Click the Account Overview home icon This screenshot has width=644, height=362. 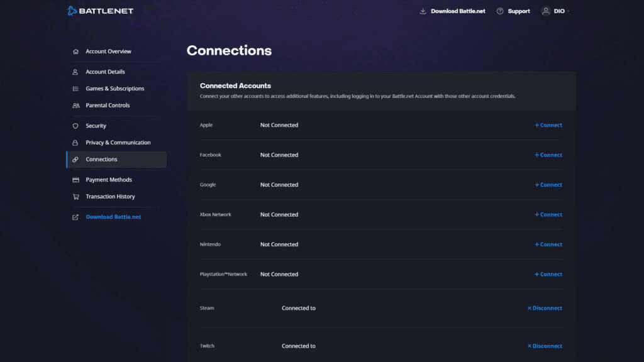click(x=75, y=51)
